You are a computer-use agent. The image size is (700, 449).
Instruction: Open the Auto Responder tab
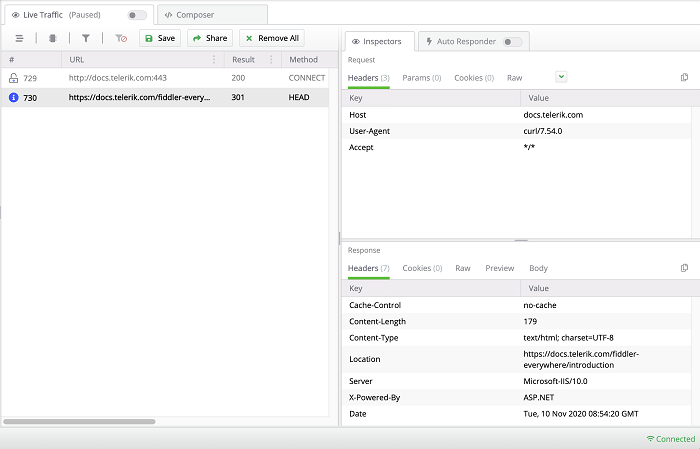click(474, 42)
